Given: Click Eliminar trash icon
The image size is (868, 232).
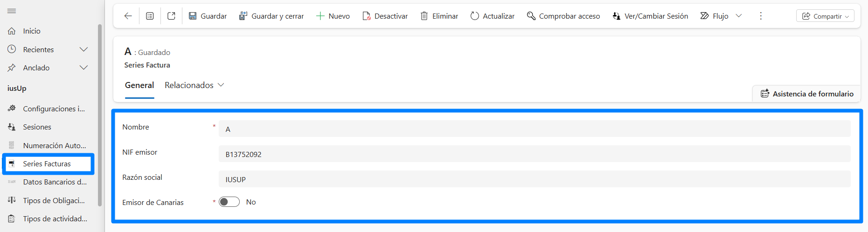Looking at the screenshot, I should 424,16.
